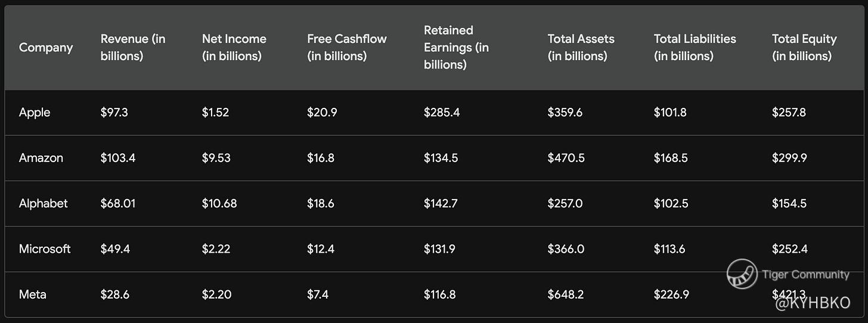Click the Total Liabilities column header

pyautogui.click(x=695, y=48)
